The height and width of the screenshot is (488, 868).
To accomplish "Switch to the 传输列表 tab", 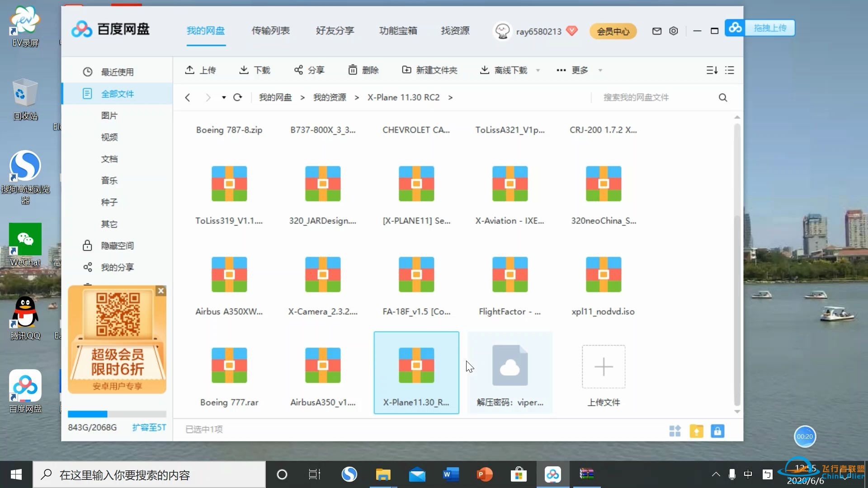I will pos(270,31).
